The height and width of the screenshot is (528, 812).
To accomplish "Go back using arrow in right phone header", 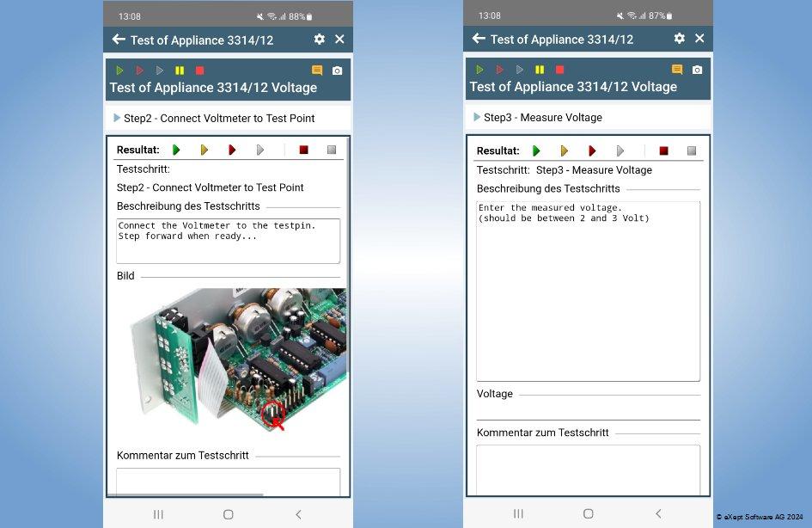I will point(479,39).
